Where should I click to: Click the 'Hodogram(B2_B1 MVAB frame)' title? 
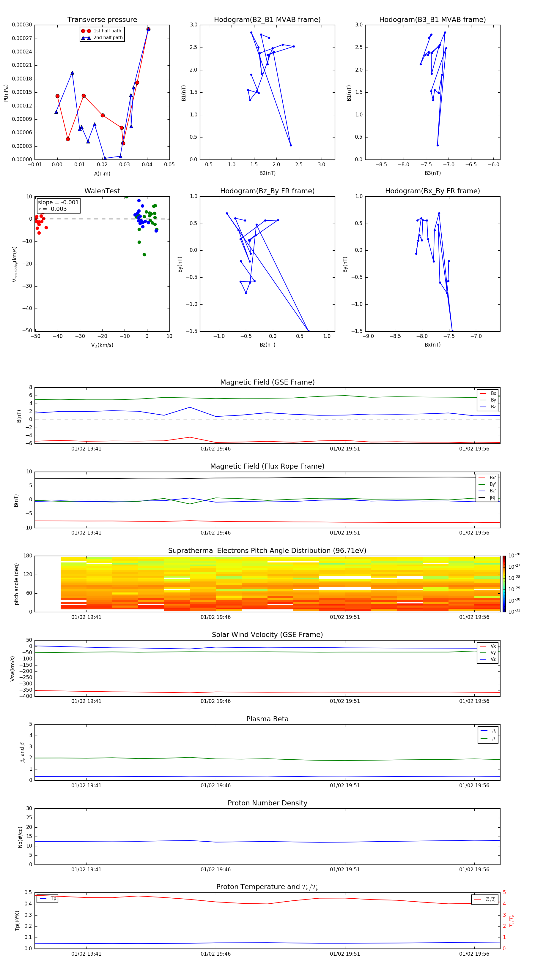[x=267, y=20]
